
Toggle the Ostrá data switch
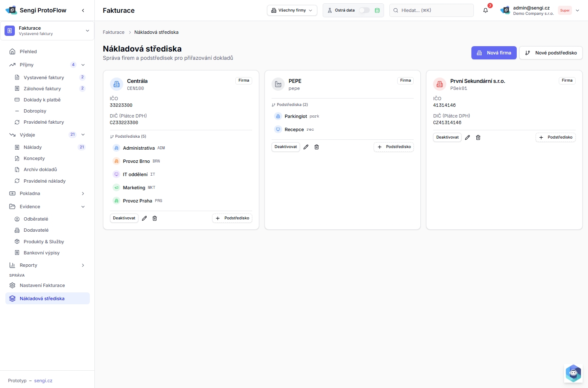pyautogui.click(x=364, y=10)
